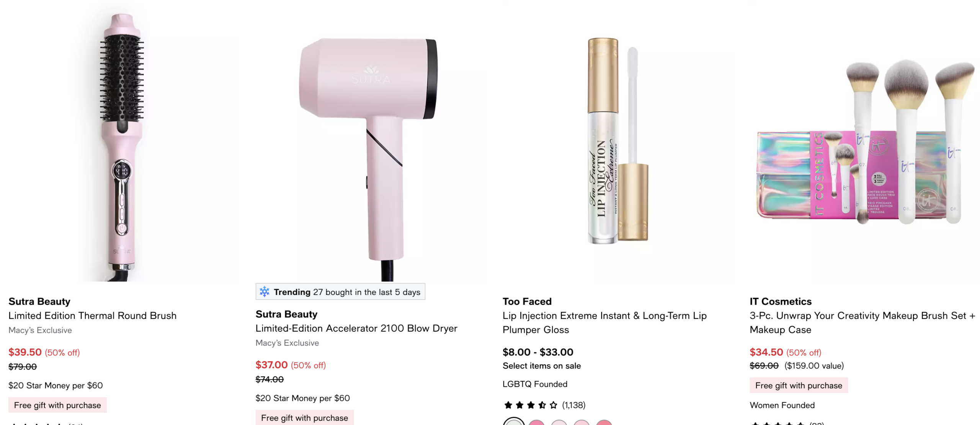Screen dimensions: 980x425
Task: Open Limited Edition Thermal Round Brush title
Action: tap(92, 316)
